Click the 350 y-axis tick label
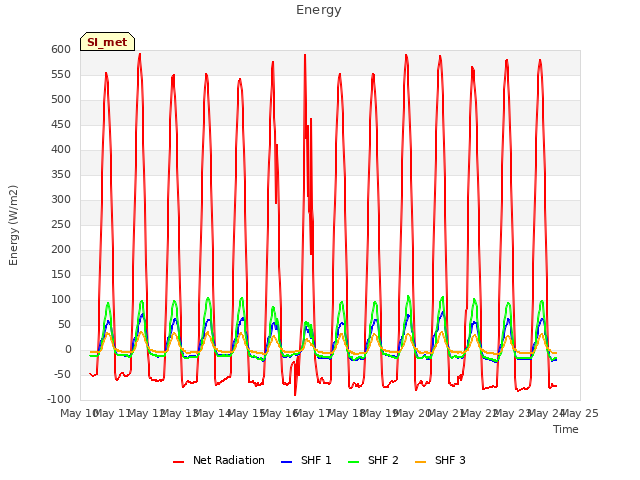Screen dimensions: 640x480 pyautogui.click(x=61, y=175)
